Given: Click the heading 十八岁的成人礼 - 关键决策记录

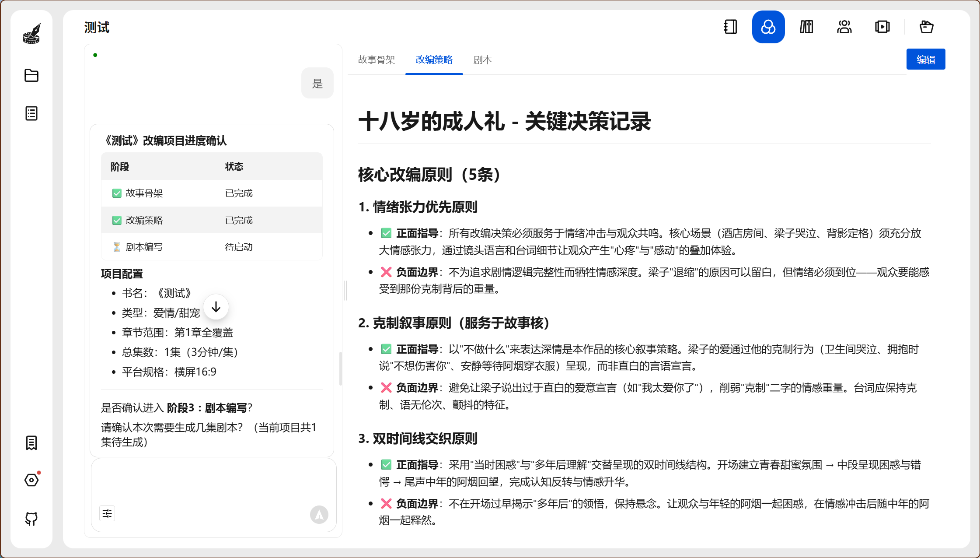Looking at the screenshot, I should click(x=505, y=121).
